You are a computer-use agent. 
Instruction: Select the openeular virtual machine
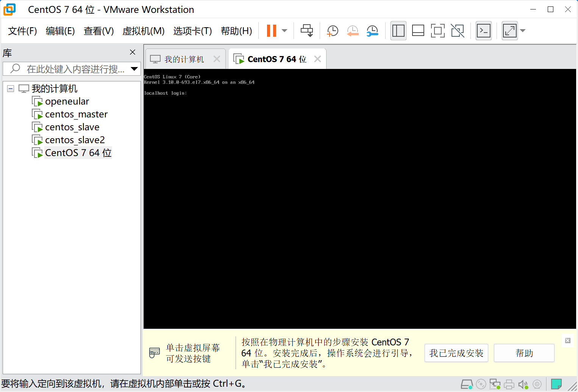67,102
